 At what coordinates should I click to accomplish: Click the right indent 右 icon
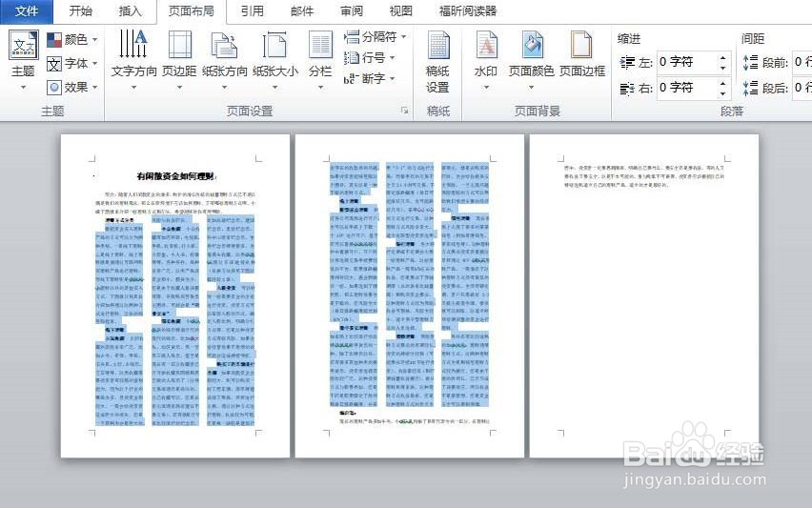[x=627, y=89]
